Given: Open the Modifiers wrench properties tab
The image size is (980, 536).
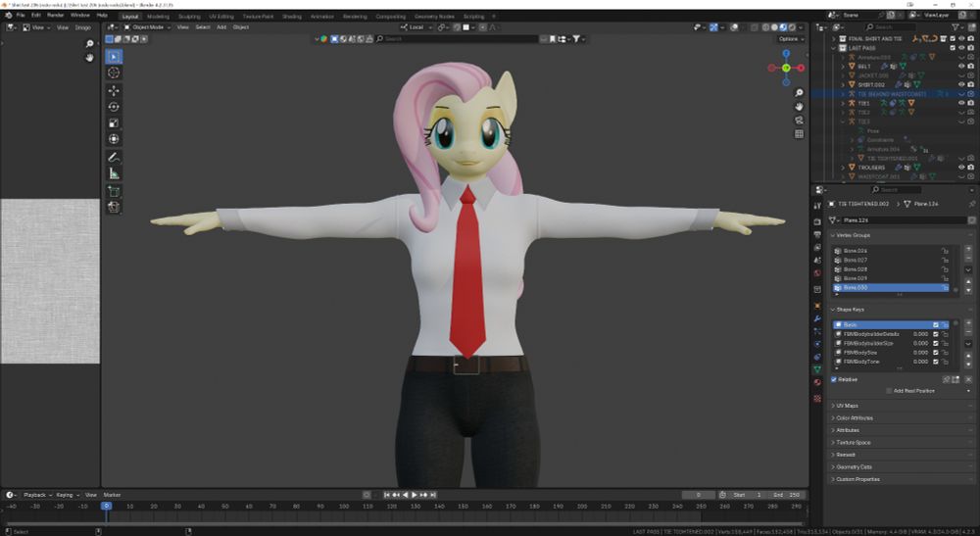Looking at the screenshot, I should pos(817,318).
